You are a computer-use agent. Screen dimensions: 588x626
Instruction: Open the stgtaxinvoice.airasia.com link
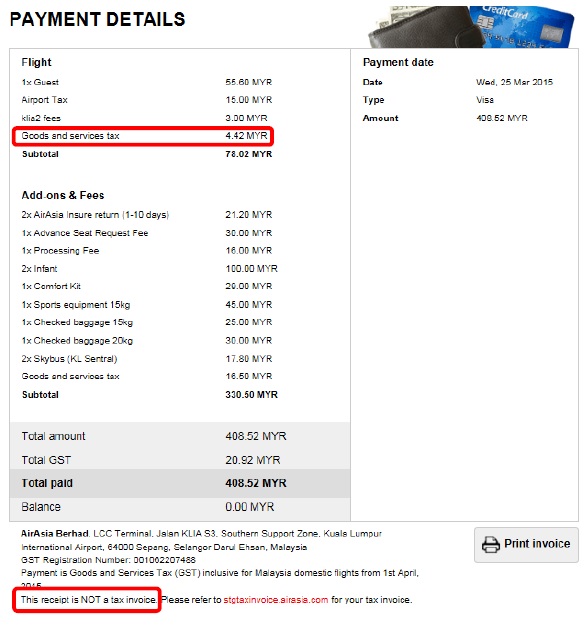point(275,600)
